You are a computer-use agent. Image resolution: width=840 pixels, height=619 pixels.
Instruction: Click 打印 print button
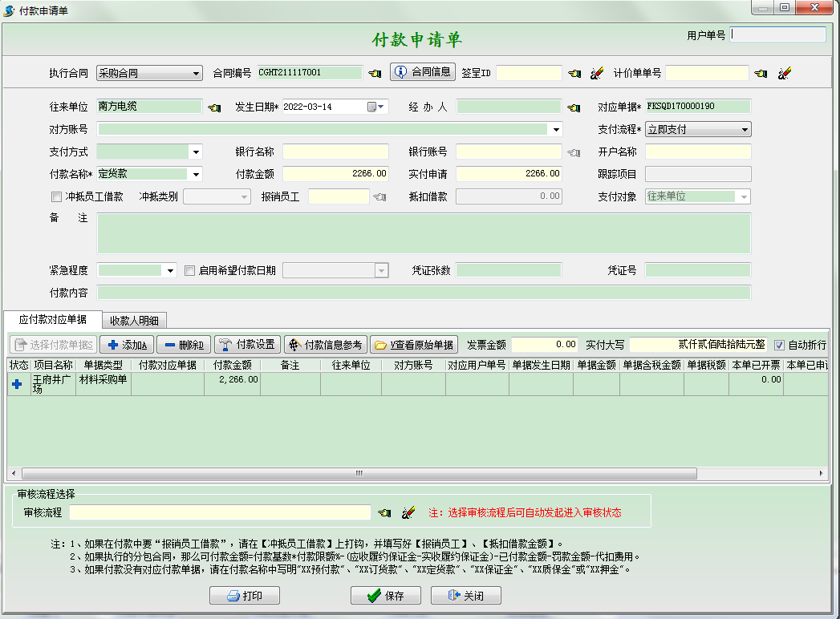coord(245,596)
